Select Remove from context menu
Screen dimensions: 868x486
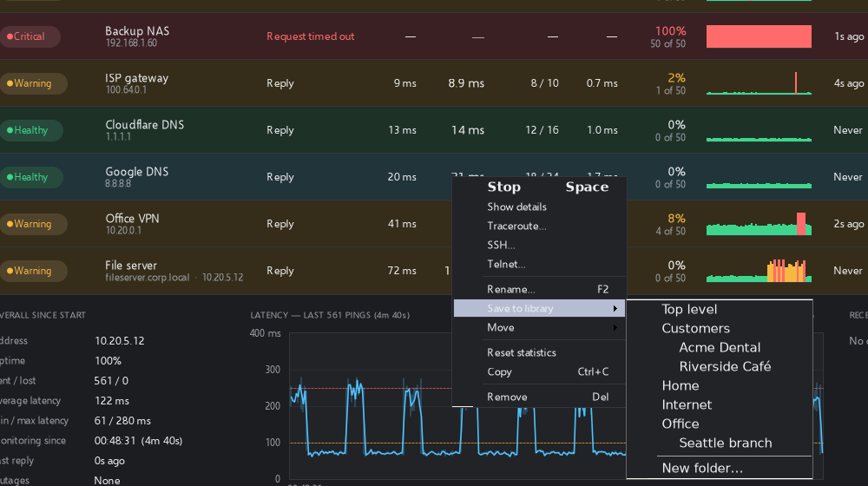[540, 397]
